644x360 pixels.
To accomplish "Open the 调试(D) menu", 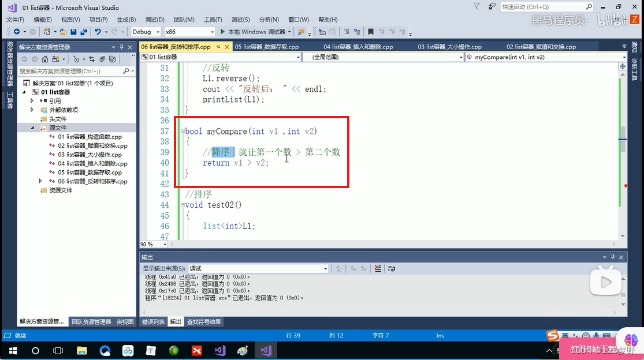I will click(155, 19).
